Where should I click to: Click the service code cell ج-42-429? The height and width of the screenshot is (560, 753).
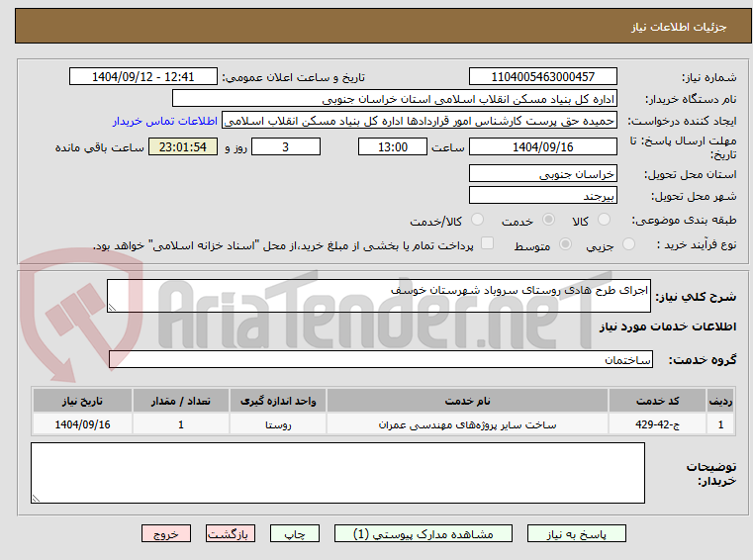pos(657,424)
